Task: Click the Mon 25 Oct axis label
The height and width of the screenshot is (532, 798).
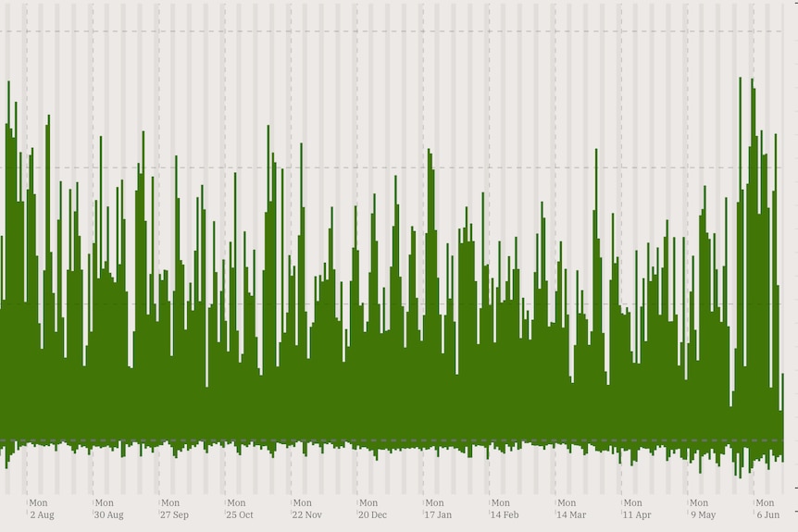Action: (x=240, y=509)
